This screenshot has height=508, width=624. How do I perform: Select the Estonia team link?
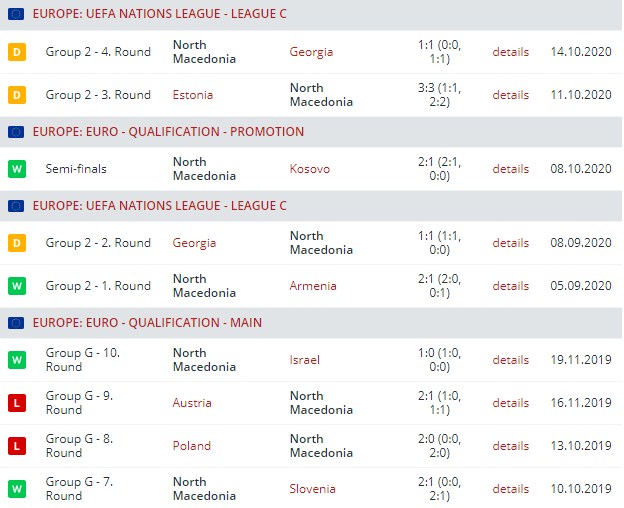tap(192, 95)
